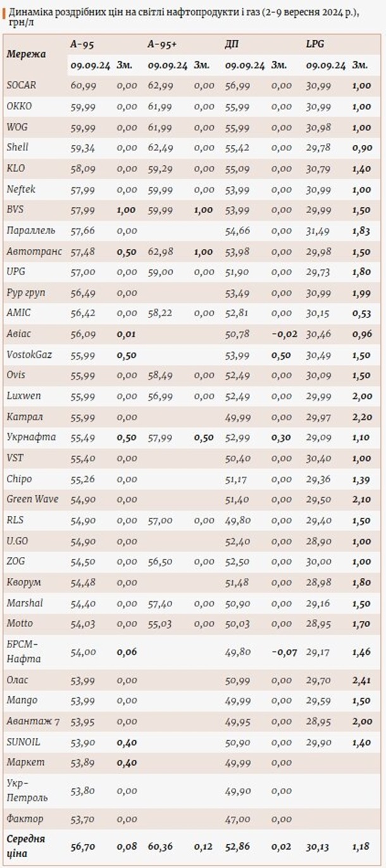Select the Shell row label
Image resolution: width=386 pixels, height=868 pixels.
coord(18,147)
